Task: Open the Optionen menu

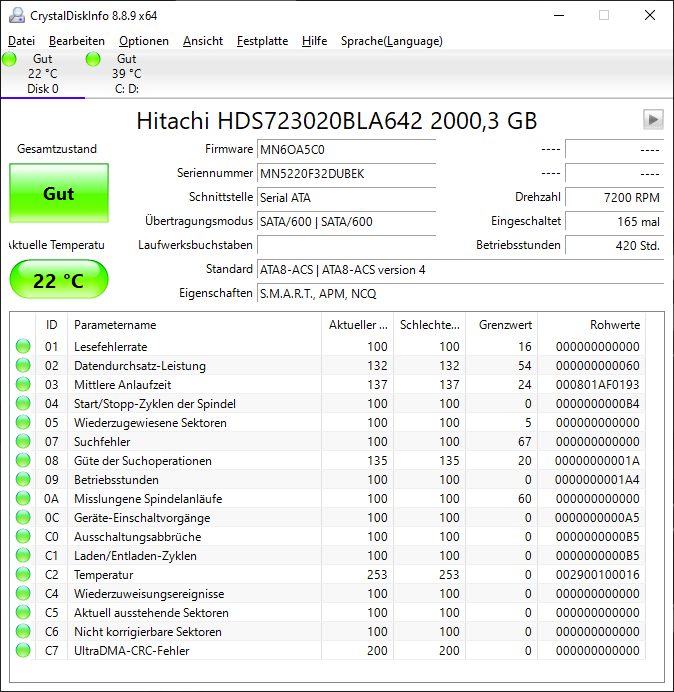Action: 144,41
